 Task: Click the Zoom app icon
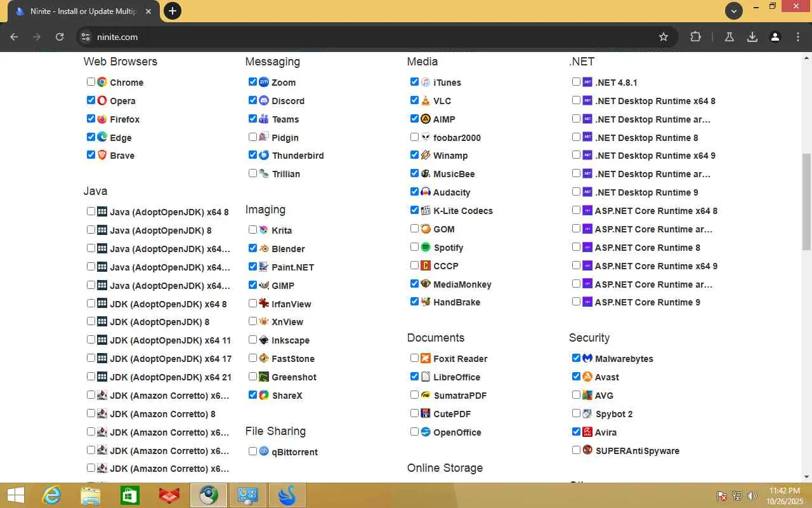click(264, 82)
